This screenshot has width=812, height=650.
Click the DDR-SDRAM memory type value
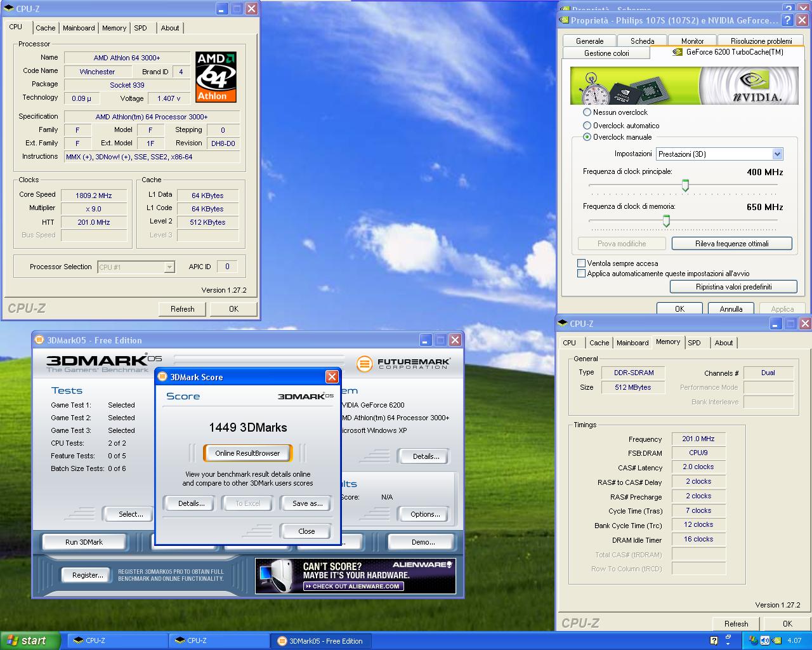[634, 373]
